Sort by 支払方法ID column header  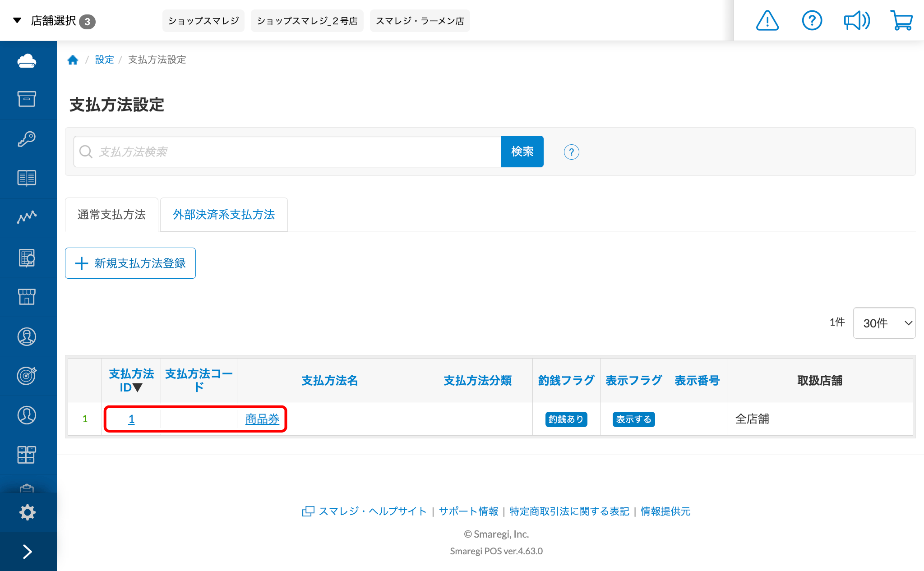tap(131, 380)
